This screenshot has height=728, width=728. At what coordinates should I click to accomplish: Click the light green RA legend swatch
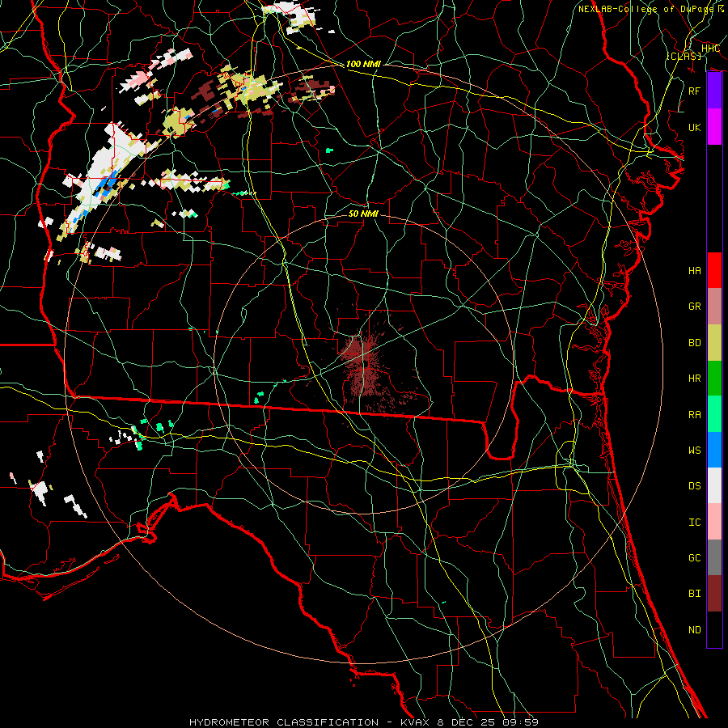(x=714, y=414)
